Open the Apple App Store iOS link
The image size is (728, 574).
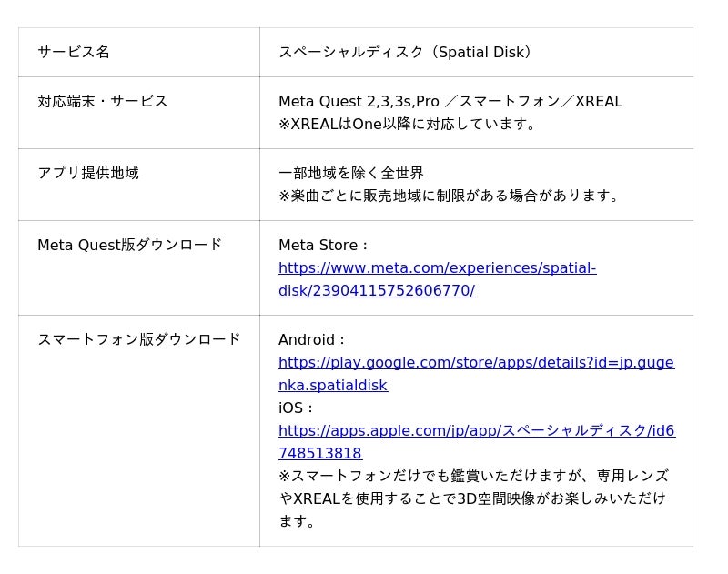476,431
